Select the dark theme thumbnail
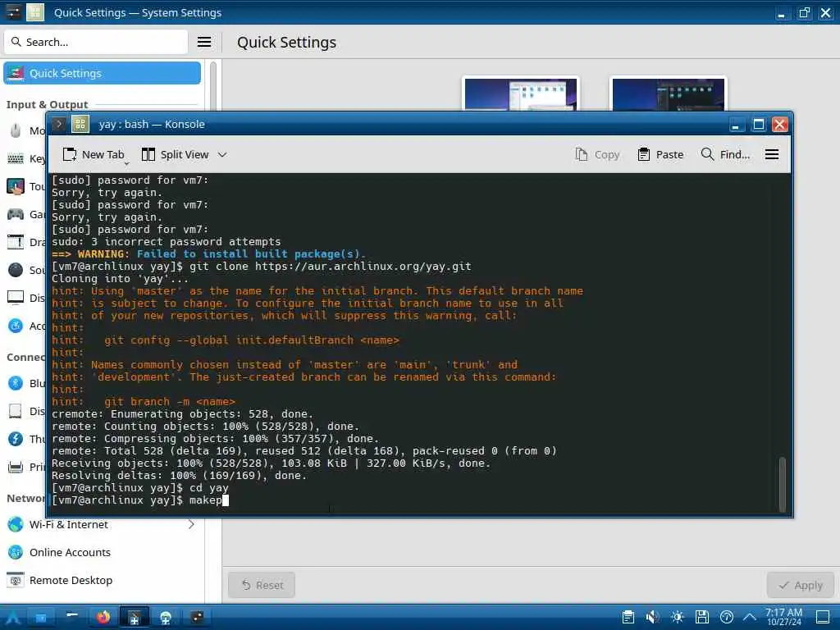Image resolution: width=840 pixels, height=630 pixels. 668,94
